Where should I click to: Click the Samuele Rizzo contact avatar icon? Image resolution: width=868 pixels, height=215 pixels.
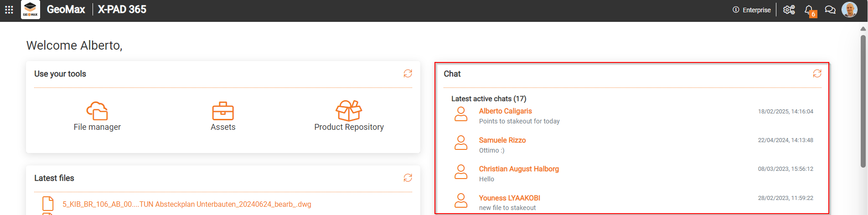click(461, 143)
